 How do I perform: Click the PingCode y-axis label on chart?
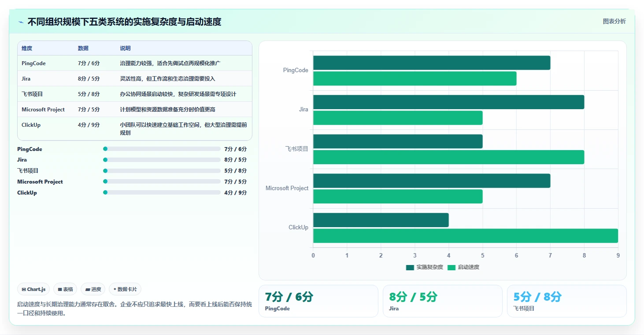click(296, 70)
